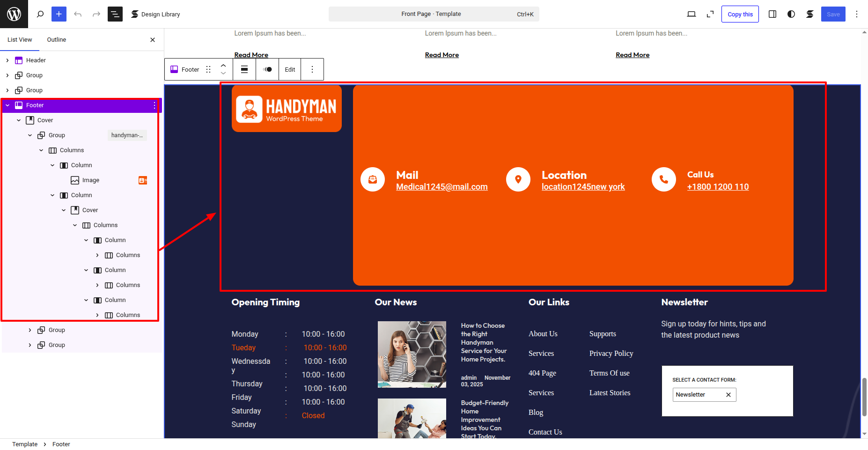
Task: Switch to the Outline tab
Action: click(56, 40)
